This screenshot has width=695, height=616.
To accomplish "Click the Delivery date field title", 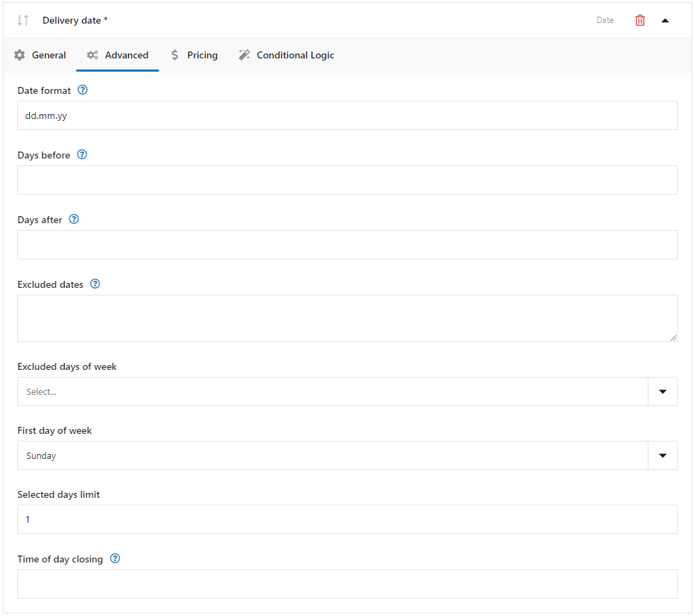I will click(x=75, y=20).
